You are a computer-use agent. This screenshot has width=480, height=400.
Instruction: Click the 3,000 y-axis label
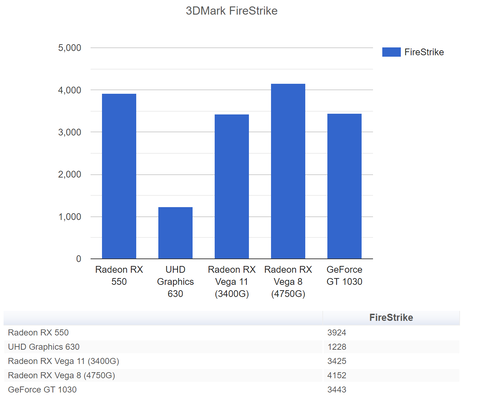[x=70, y=132]
